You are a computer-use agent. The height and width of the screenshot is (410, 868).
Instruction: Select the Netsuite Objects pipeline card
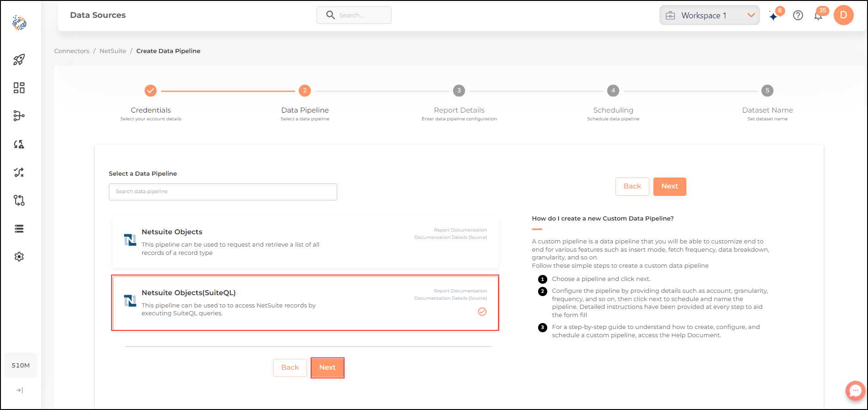[306, 242]
